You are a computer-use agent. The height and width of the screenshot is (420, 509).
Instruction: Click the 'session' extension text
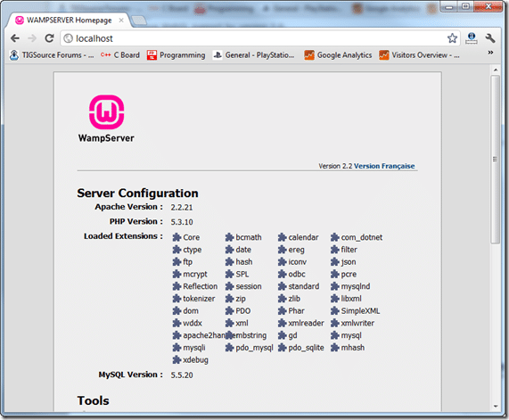pyautogui.click(x=249, y=286)
